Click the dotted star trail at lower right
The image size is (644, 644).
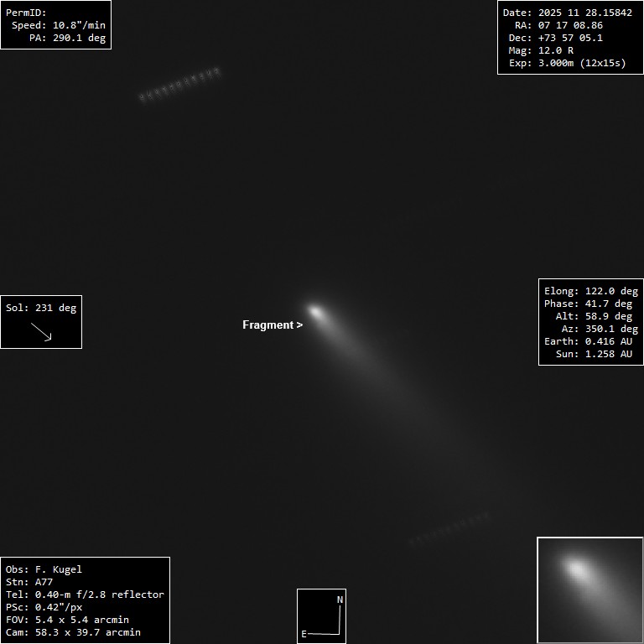click(450, 530)
